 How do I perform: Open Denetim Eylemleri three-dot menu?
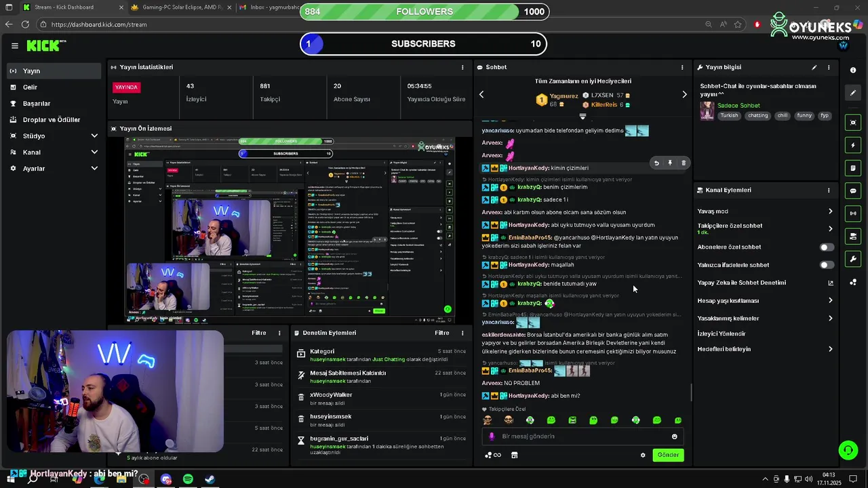(x=462, y=333)
